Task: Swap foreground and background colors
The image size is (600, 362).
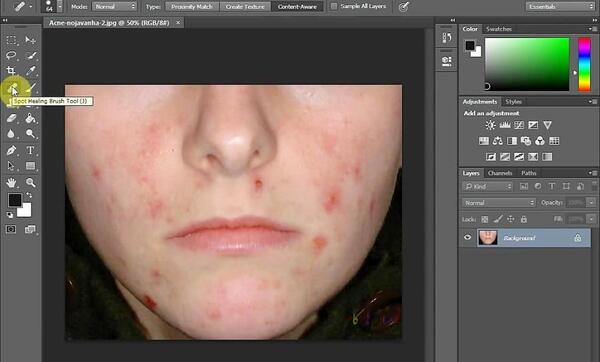Action: (29, 195)
